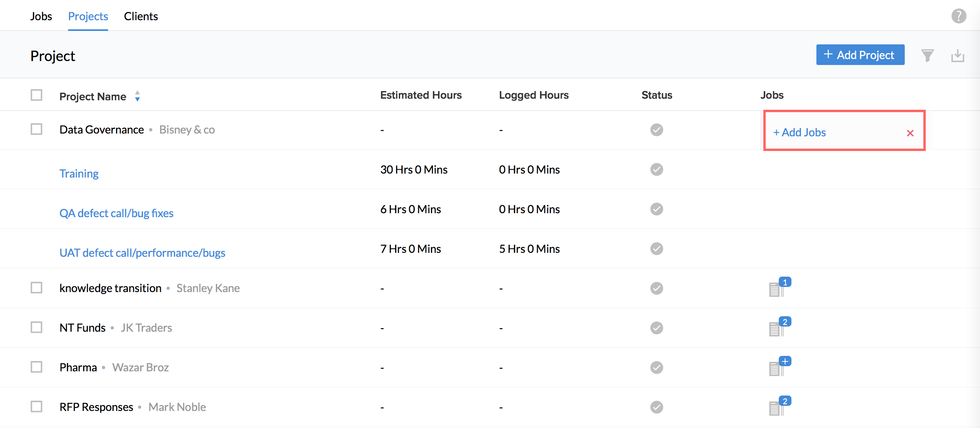Click the + Add Jobs link
This screenshot has width=980, height=428.
tap(799, 132)
